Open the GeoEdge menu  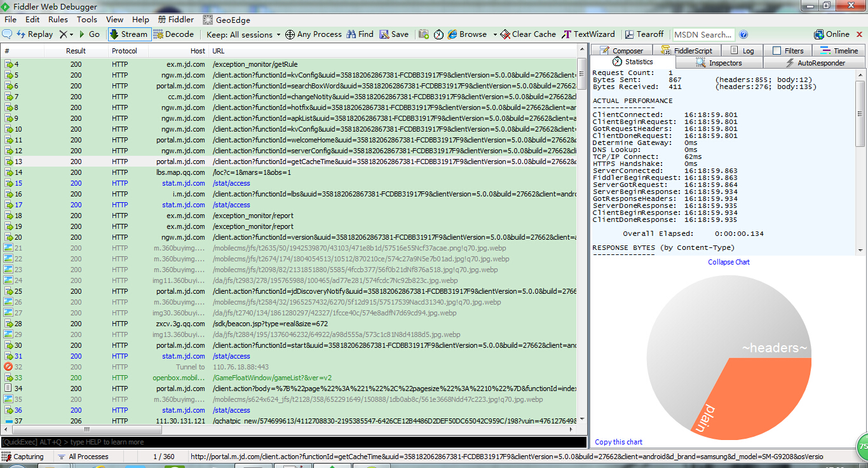point(226,20)
